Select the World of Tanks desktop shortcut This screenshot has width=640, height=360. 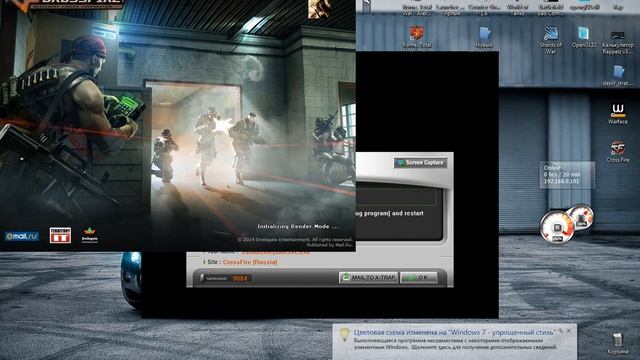pyautogui.click(x=517, y=8)
